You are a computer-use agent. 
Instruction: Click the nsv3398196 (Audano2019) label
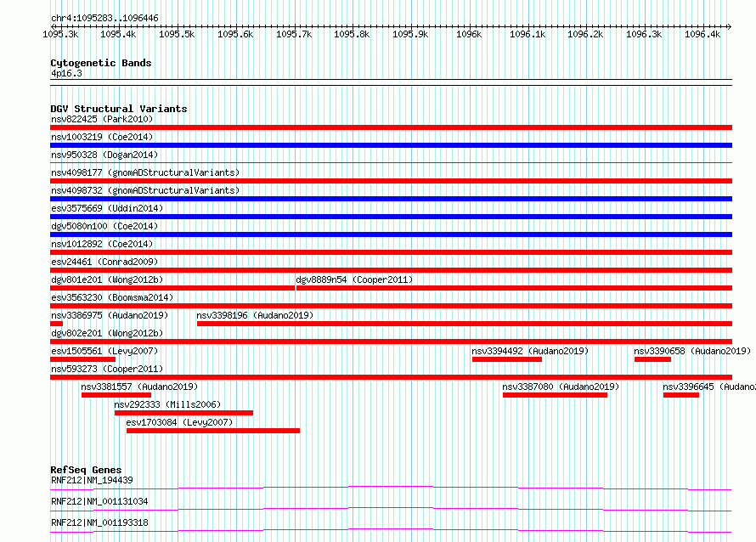coord(255,315)
